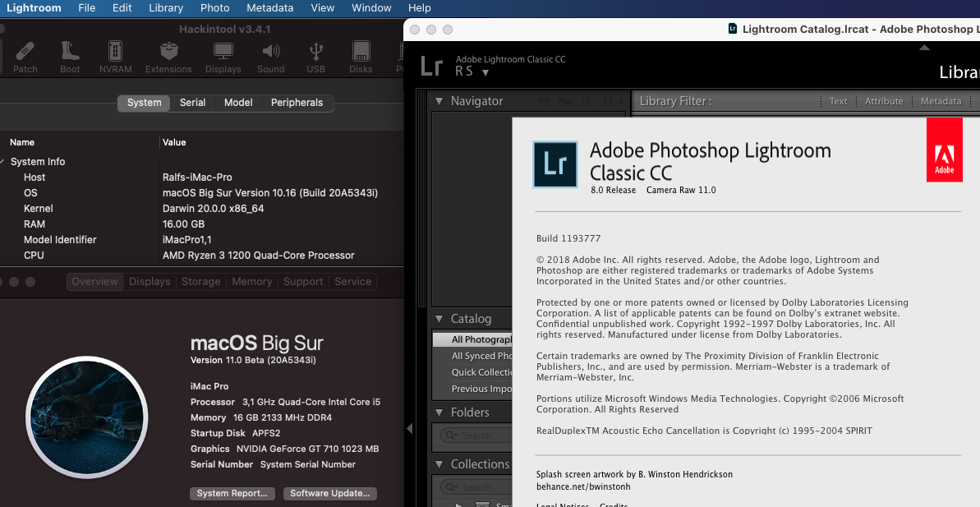Open the Library menu
Image resolution: width=980 pixels, height=507 pixels.
point(166,8)
